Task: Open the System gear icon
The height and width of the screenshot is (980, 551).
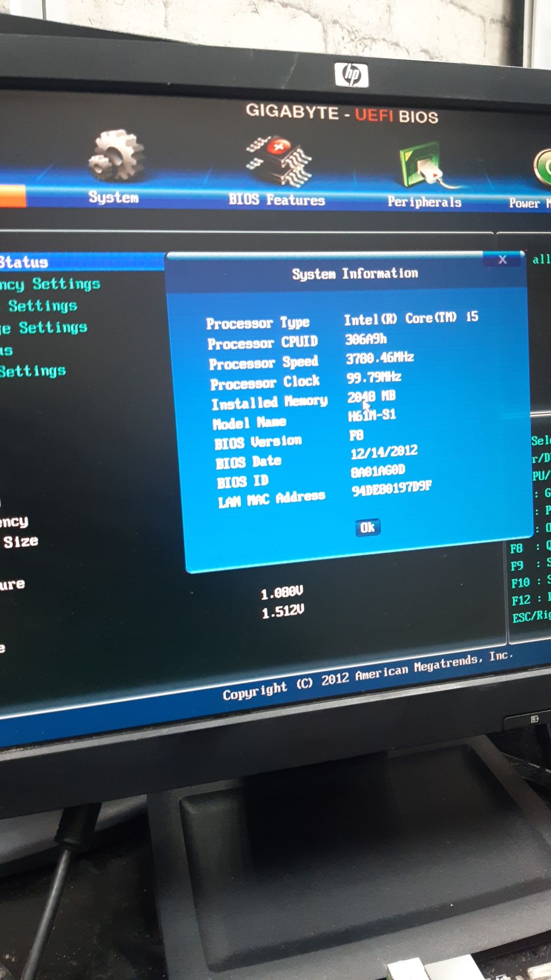Action: (x=116, y=155)
